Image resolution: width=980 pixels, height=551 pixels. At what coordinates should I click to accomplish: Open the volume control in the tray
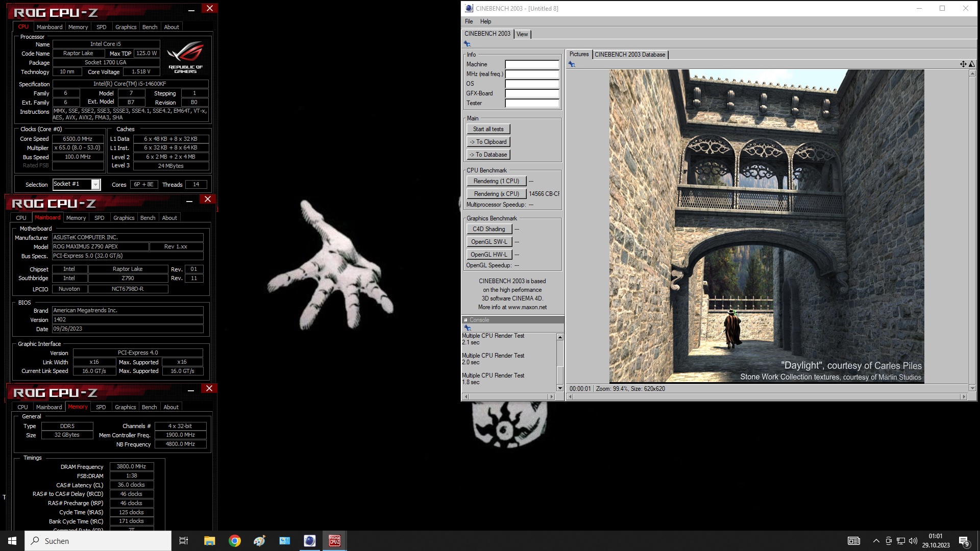click(x=913, y=541)
